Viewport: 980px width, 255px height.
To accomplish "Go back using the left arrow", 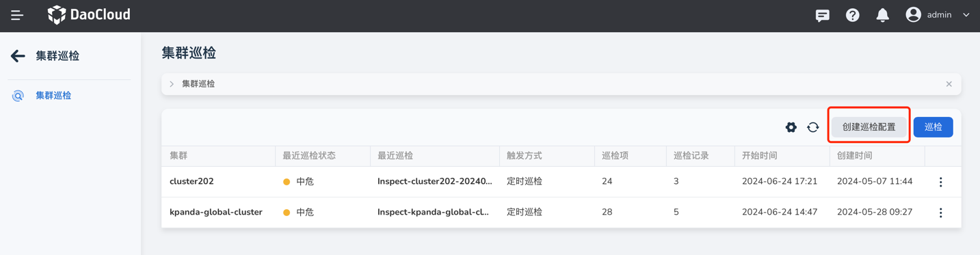I will pyautogui.click(x=18, y=56).
